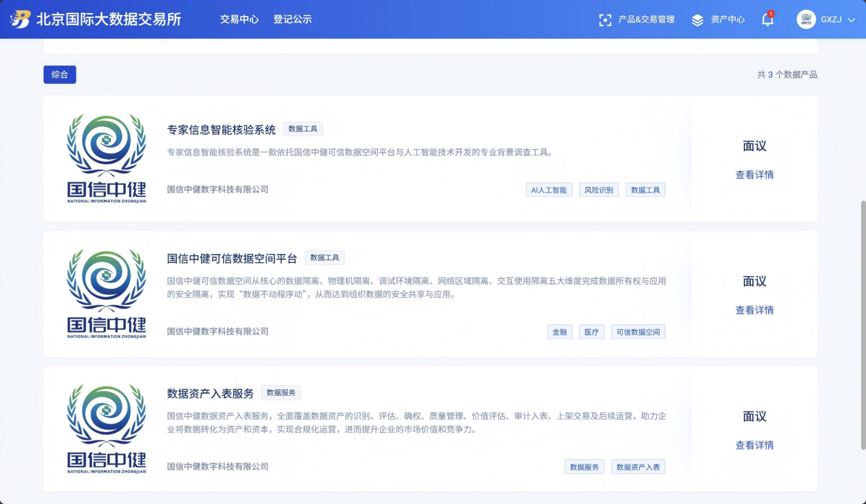Click the logo thumbnail of 专家信息智能核验系统
This screenshot has width=866, height=504.
click(x=106, y=158)
